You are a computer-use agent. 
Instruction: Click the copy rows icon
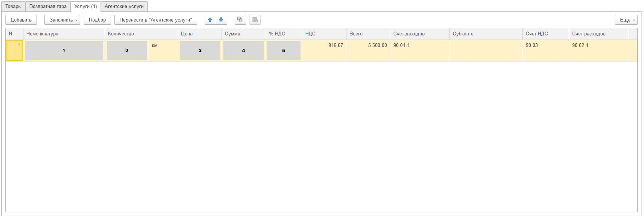(x=240, y=20)
